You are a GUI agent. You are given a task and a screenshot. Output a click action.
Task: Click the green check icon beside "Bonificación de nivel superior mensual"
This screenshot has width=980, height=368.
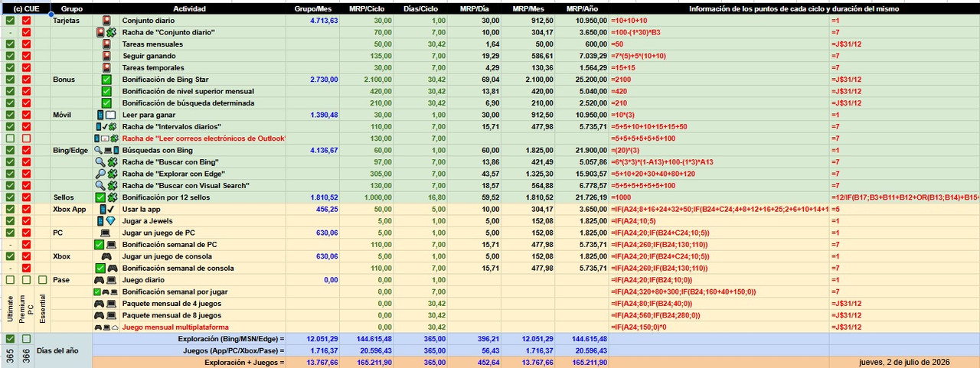coord(106,91)
